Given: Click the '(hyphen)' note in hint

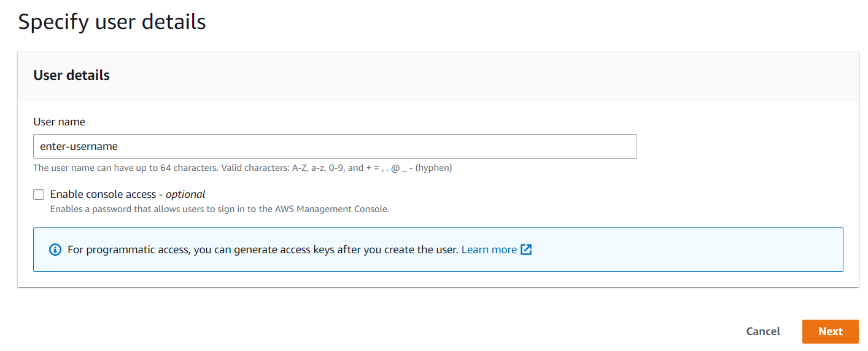Looking at the screenshot, I should click(433, 168).
